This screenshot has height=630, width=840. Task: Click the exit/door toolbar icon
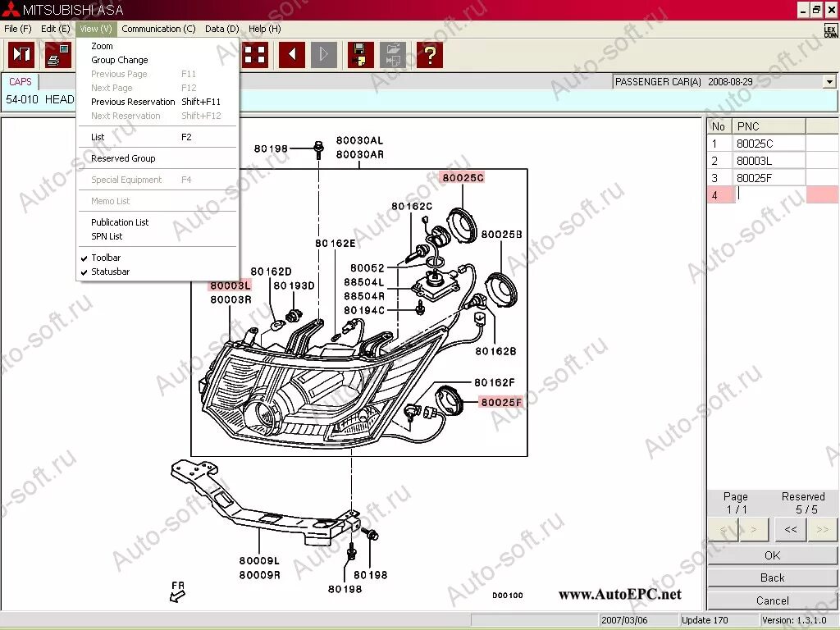(21, 55)
